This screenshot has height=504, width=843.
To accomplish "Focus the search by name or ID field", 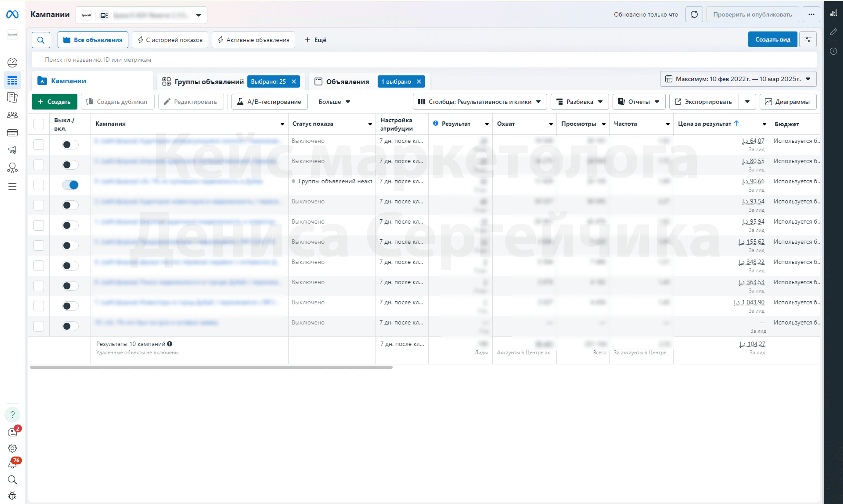I will pyautogui.click(x=424, y=60).
